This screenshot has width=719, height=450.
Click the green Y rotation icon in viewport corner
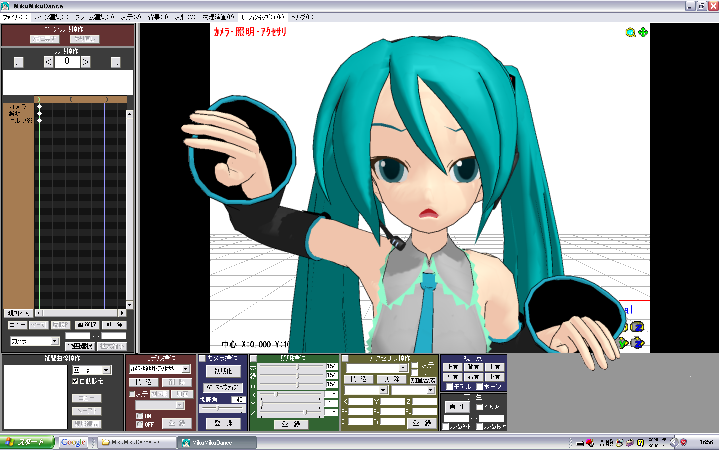pyautogui.click(x=622, y=342)
